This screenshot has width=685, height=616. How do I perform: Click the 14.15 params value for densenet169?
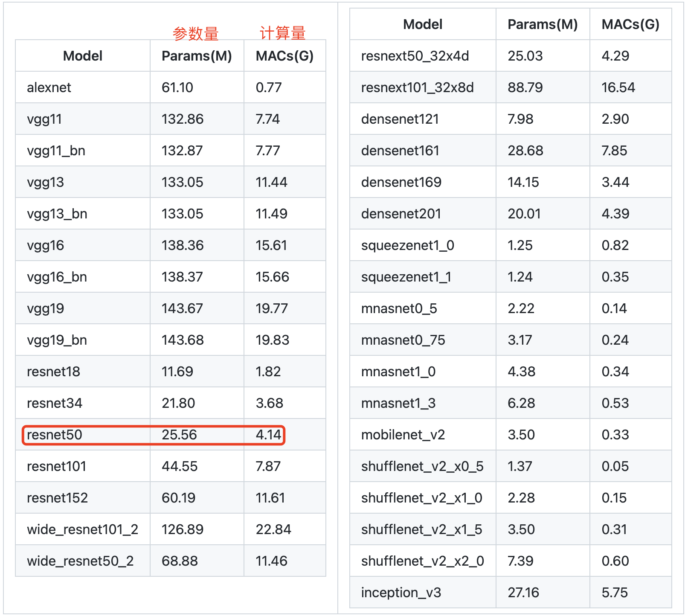click(523, 182)
